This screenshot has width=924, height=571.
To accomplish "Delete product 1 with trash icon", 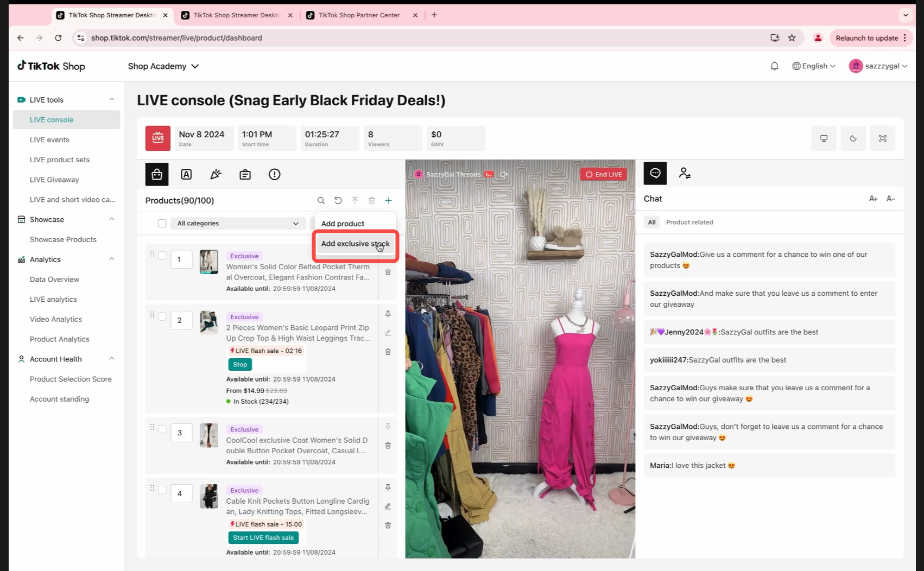I will 388,272.
